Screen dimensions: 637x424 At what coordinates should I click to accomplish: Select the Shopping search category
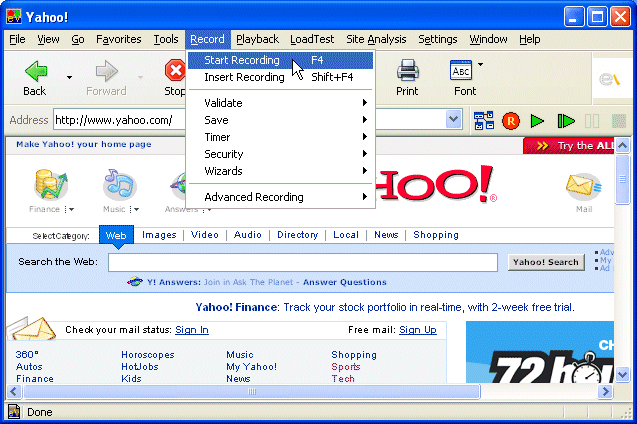[x=436, y=235]
